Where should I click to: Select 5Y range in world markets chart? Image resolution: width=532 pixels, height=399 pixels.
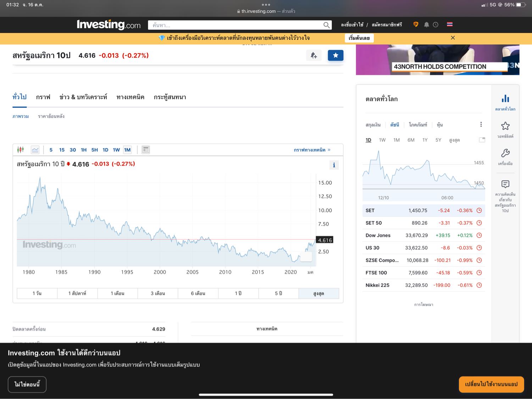(x=438, y=140)
